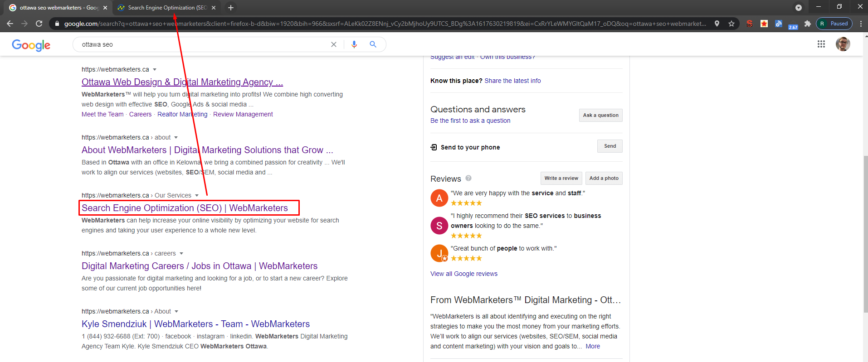This screenshot has height=362, width=868.
Task: Open Google account profile picture
Action: [x=843, y=44]
